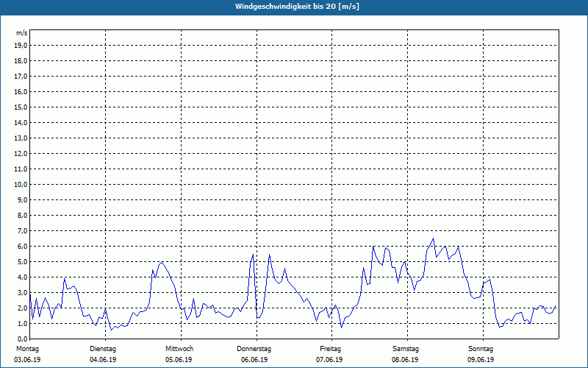Click the 7,0 y-axis label
Screen dimensions: 588x368
point(22,230)
